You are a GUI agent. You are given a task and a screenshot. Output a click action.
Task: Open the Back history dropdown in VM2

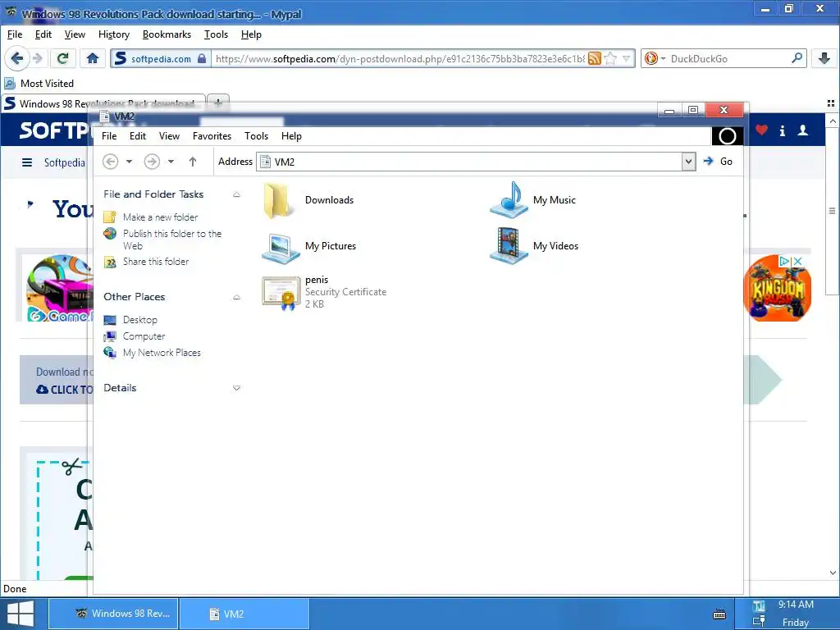point(129,162)
